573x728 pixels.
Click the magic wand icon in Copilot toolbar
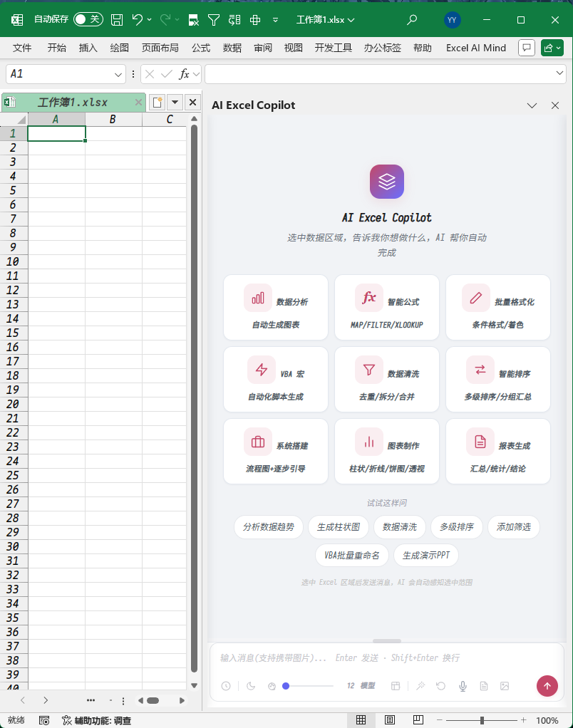tap(420, 686)
